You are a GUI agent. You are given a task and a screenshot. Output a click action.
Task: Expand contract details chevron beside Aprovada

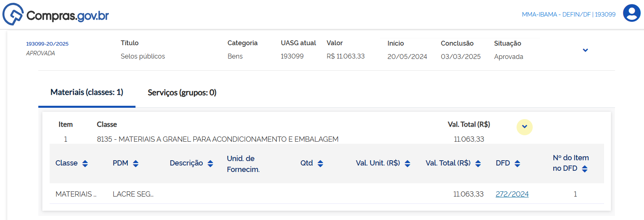(585, 50)
